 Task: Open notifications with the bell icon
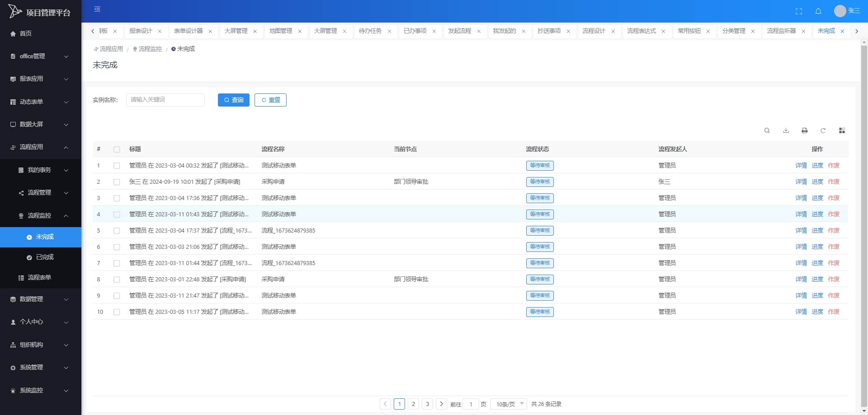[x=818, y=11]
